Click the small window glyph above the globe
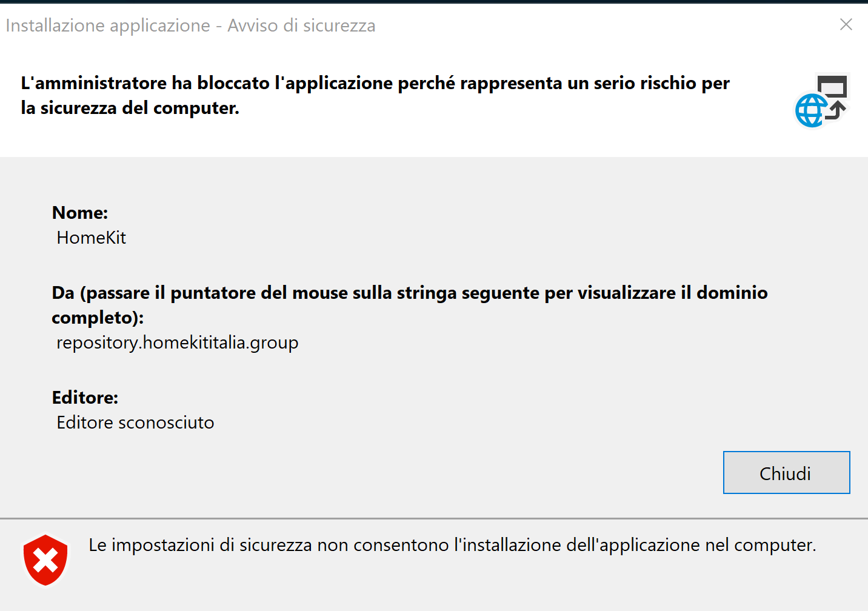The height and width of the screenshot is (611, 868). (x=832, y=85)
